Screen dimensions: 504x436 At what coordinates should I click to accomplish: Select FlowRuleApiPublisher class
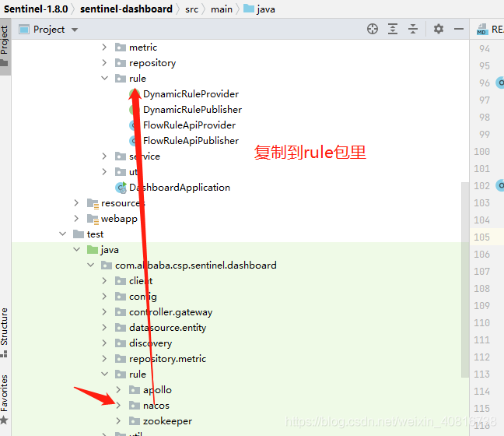point(191,141)
